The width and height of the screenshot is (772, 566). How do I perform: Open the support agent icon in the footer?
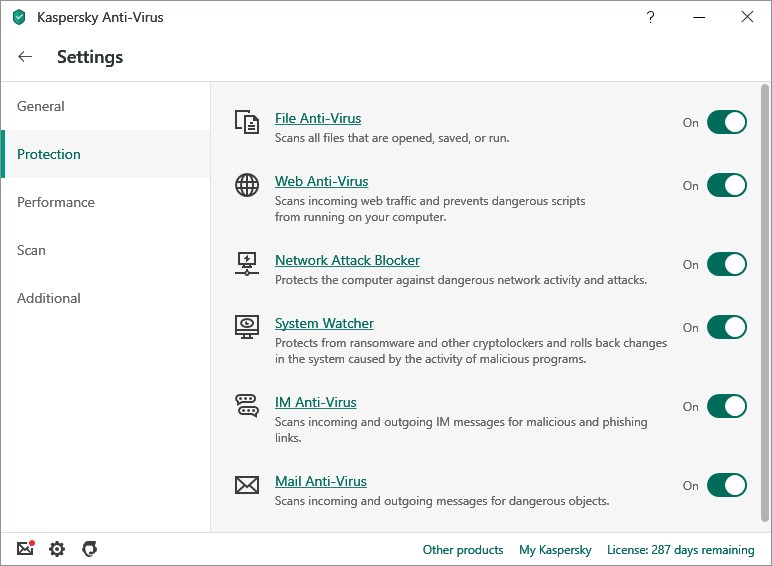(89, 549)
